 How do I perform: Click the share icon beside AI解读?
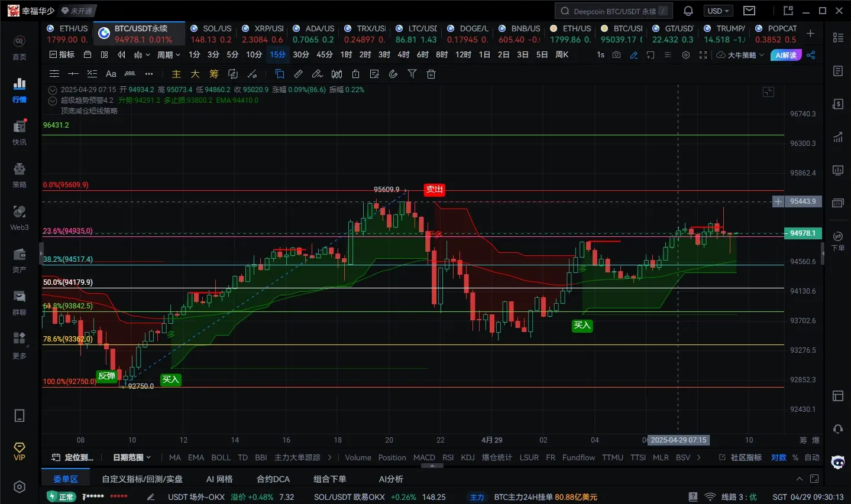[x=811, y=55]
